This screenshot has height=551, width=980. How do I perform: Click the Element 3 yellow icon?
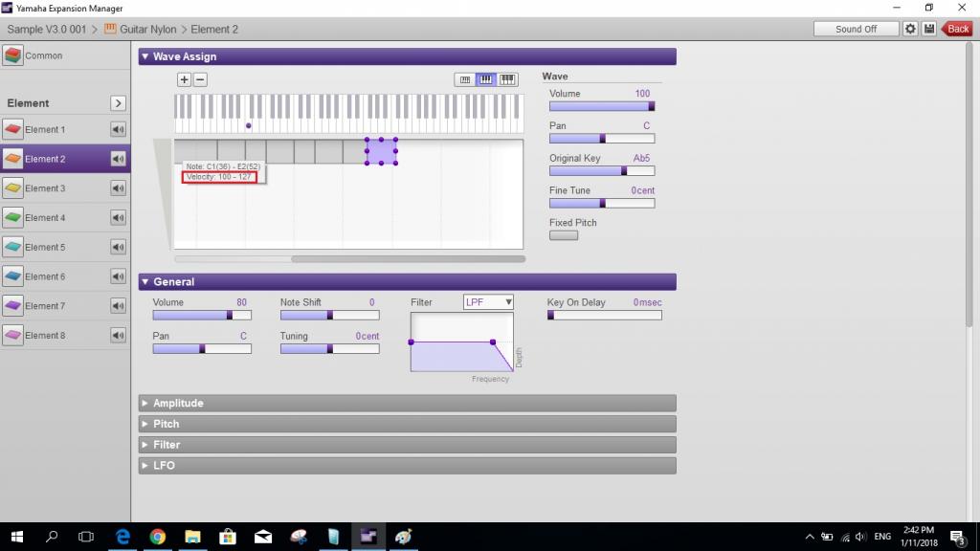(12, 188)
